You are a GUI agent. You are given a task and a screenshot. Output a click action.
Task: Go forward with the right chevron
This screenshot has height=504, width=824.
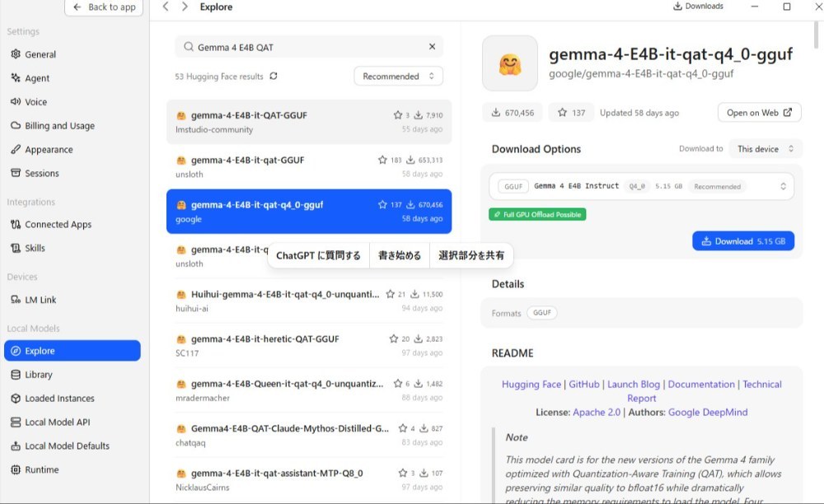(x=185, y=7)
